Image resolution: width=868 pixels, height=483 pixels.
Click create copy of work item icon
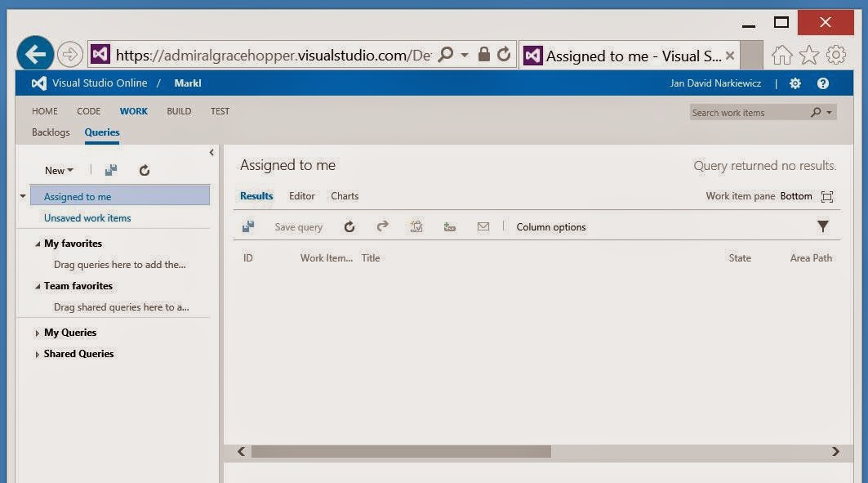416,226
